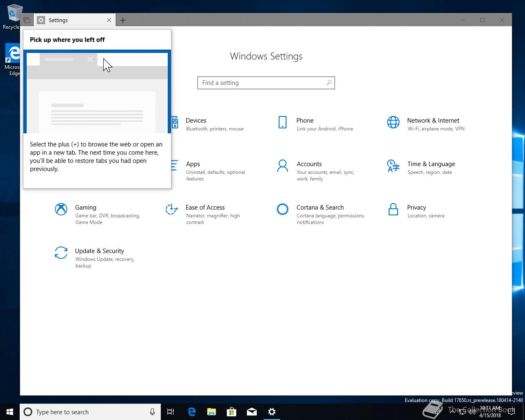Click the Network & Internet globe icon

click(x=393, y=122)
